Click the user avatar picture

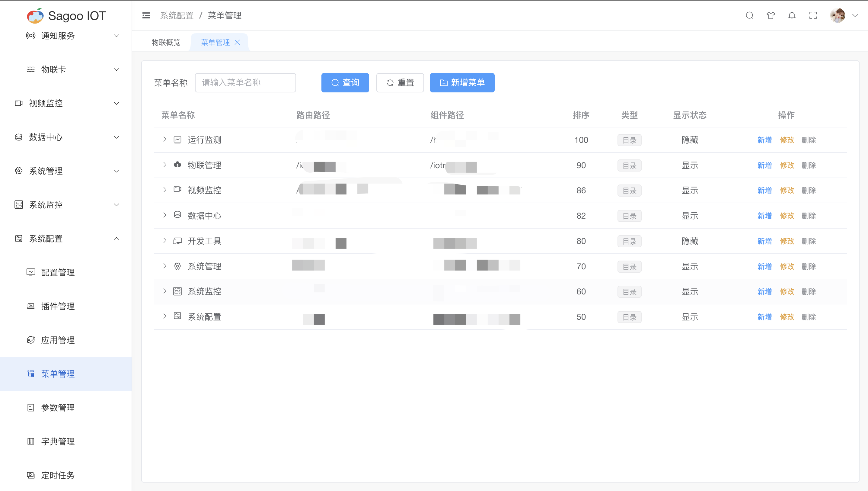pyautogui.click(x=838, y=15)
